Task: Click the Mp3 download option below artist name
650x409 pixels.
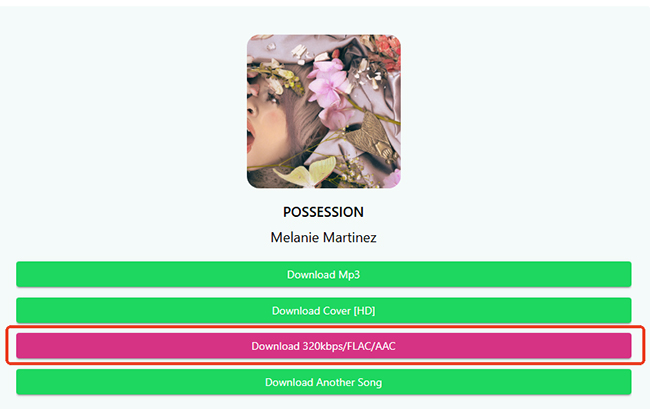Action: [323, 274]
